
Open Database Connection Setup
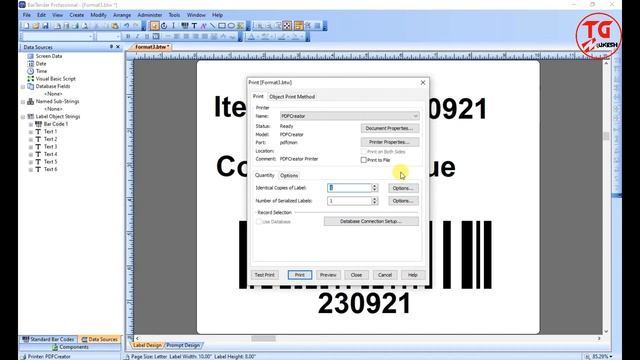371,221
